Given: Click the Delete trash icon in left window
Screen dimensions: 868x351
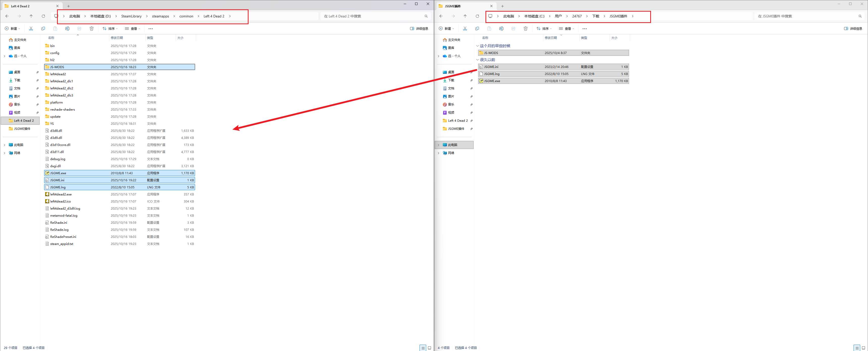Looking at the screenshot, I should (x=92, y=29).
